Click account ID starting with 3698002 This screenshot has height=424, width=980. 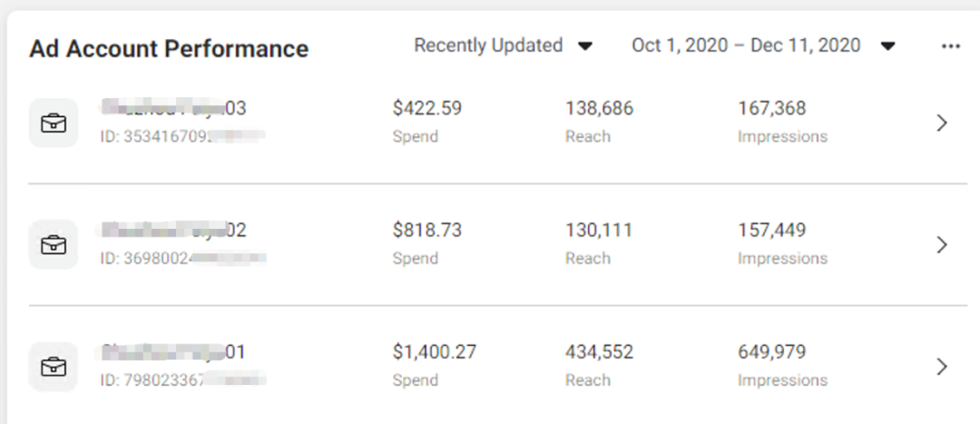click(x=182, y=259)
